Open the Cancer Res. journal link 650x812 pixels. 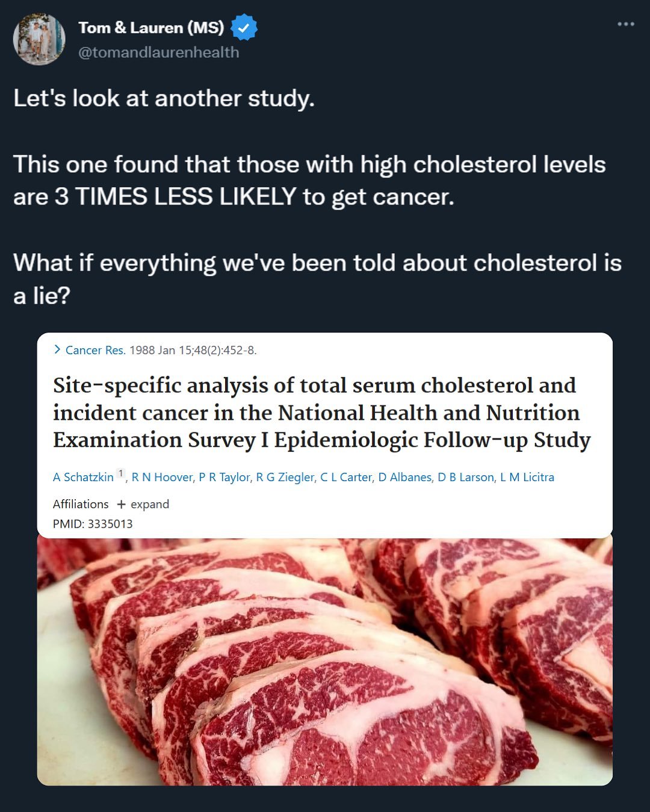(x=95, y=350)
